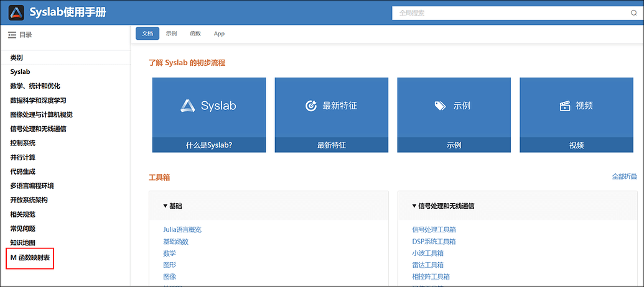Open the 示例 card caption
This screenshot has height=287, width=644.
coord(454,145)
